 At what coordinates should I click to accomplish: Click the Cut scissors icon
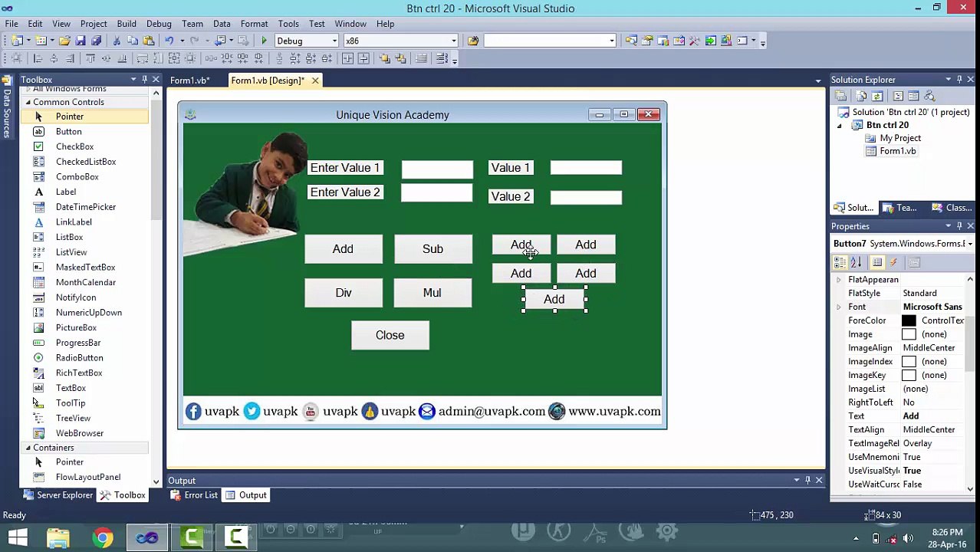[117, 41]
